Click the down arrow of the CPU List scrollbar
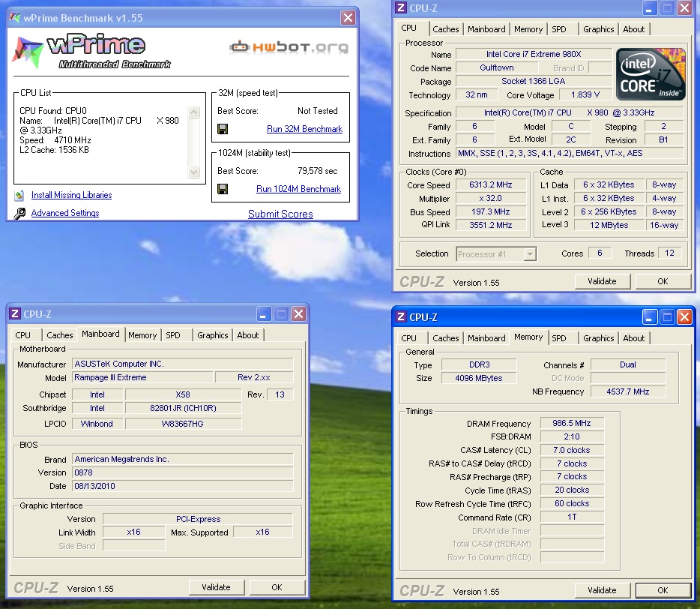Viewport: 700px width, 609px height. pyautogui.click(x=194, y=172)
